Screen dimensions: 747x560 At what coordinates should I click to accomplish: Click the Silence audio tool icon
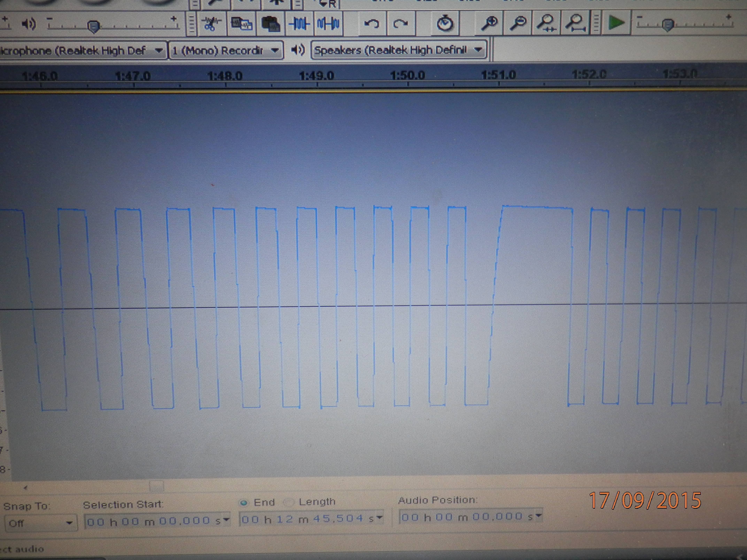(328, 24)
